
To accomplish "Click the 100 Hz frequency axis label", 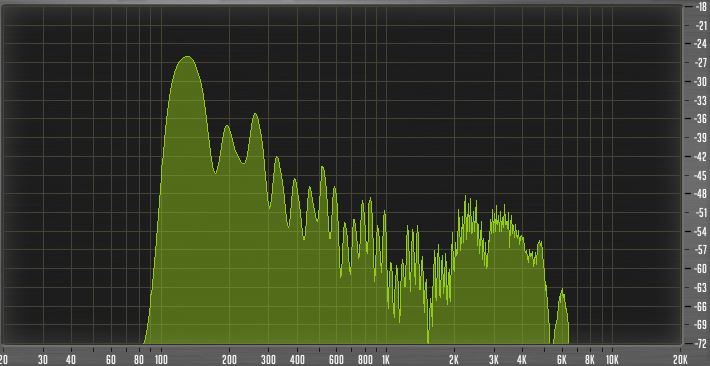I will (161, 361).
